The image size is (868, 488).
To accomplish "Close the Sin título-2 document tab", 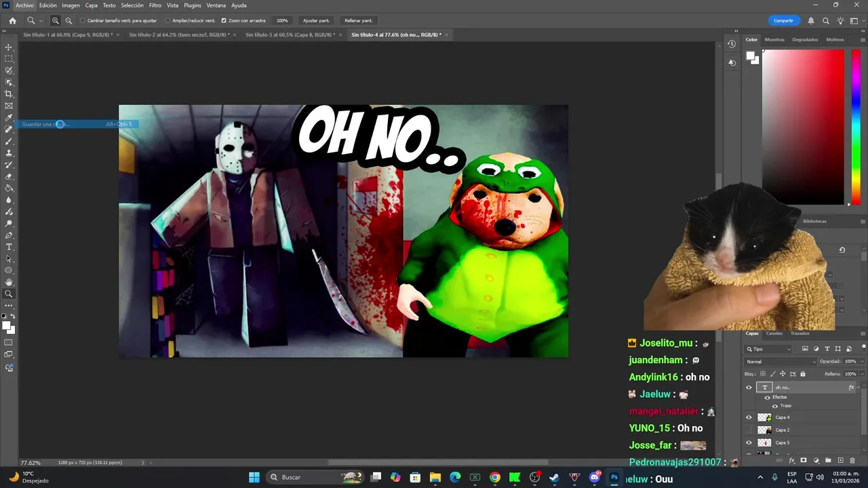I will (235, 35).
